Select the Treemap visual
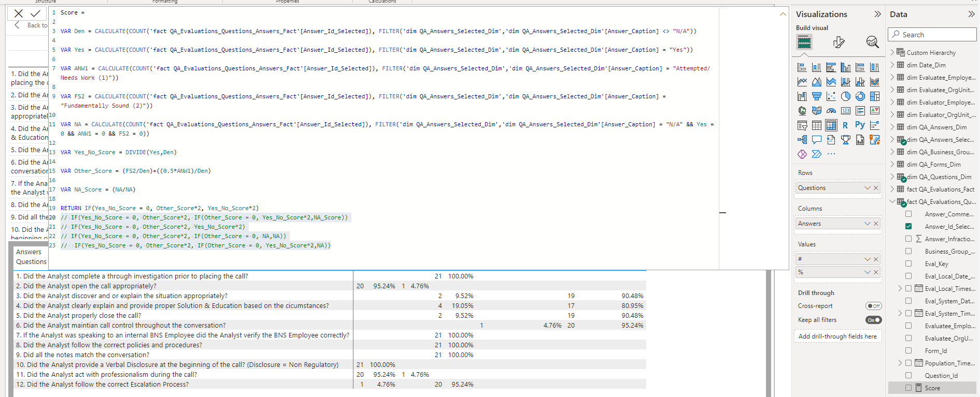The image size is (980, 397). point(874,96)
